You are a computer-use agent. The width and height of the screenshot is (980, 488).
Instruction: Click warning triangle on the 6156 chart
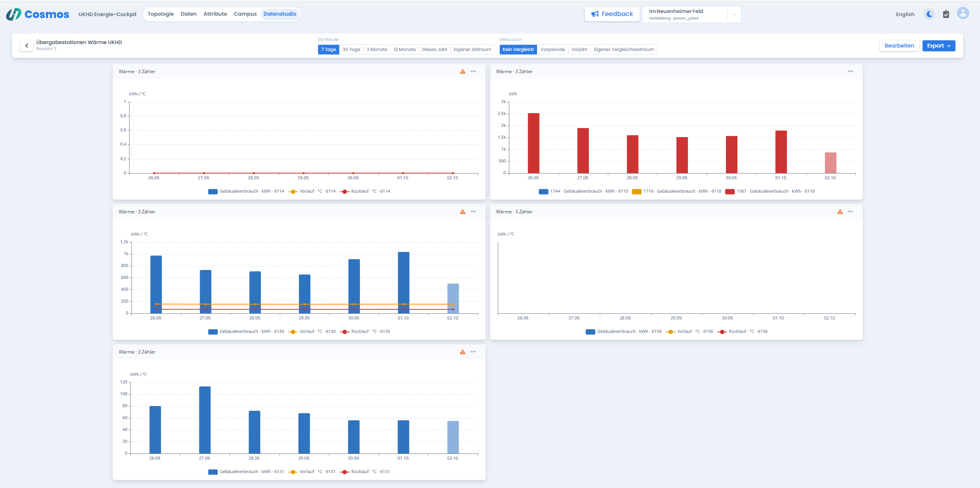(x=840, y=212)
